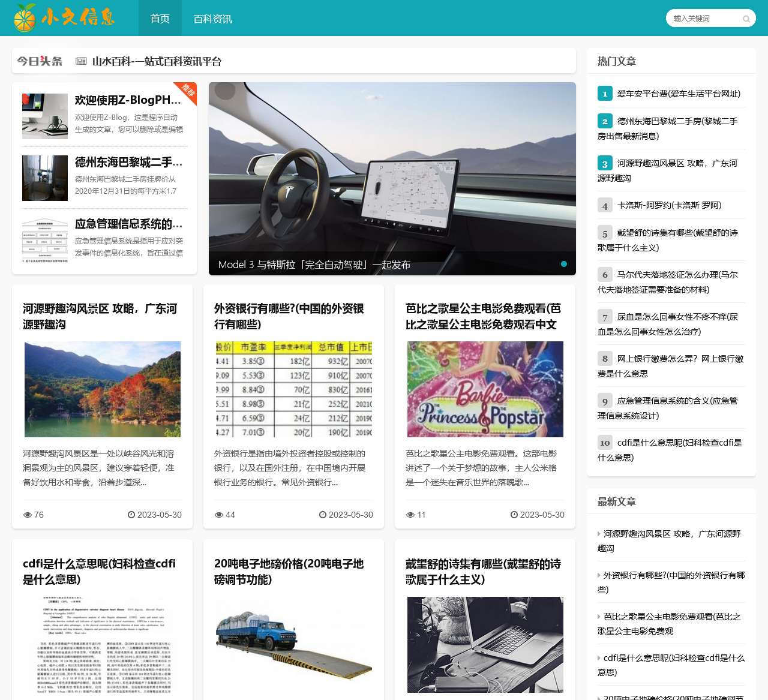The height and width of the screenshot is (700, 768).
Task: Open card title 河源野趣沟风景区 攻略
Action: [x=100, y=316]
